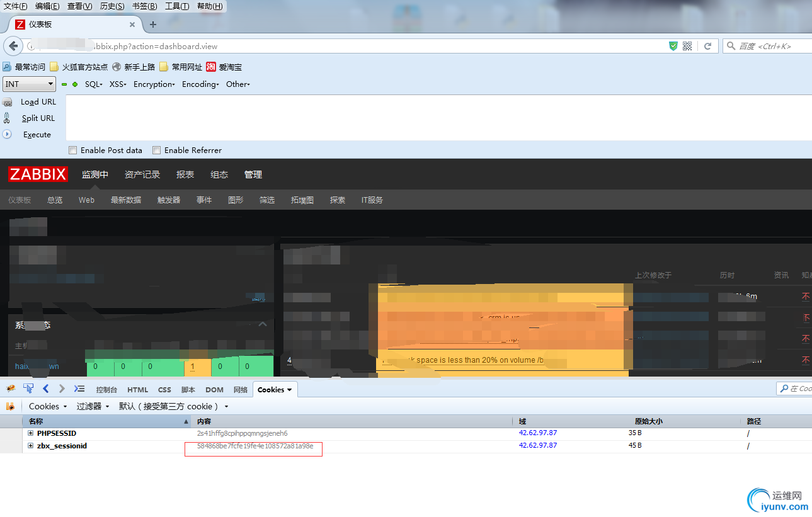Open the Other dropdown menu
Screen dimensions: 812x517
point(238,84)
